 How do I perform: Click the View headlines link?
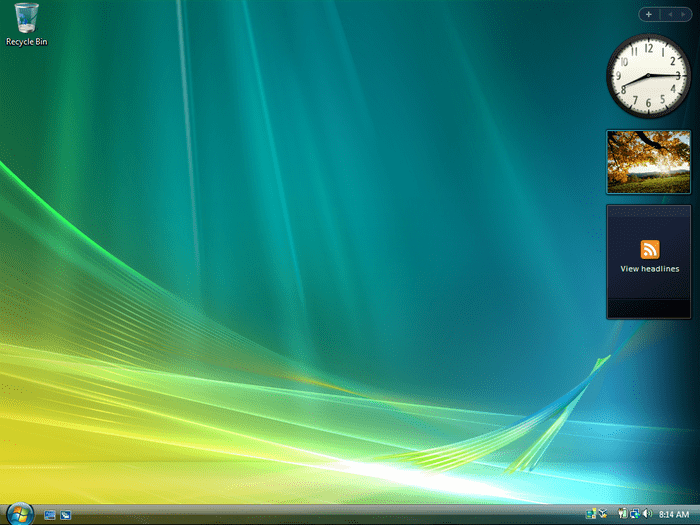point(650,269)
